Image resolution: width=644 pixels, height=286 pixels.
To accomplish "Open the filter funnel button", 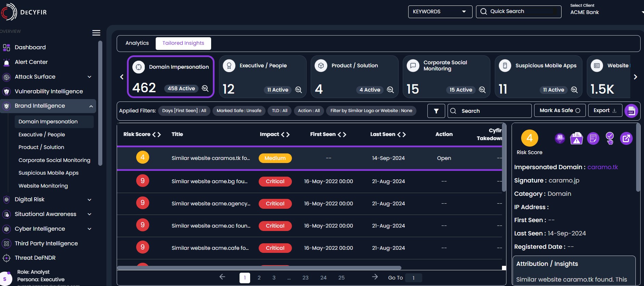I will click(436, 111).
